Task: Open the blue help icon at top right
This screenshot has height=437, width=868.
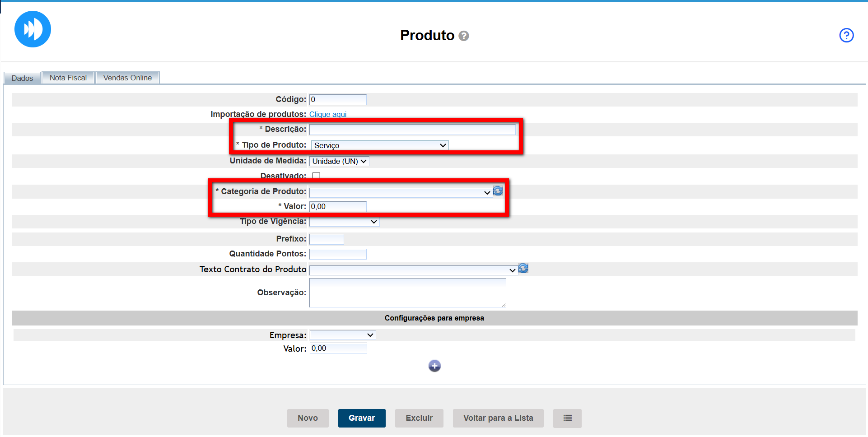Action: 846,35
